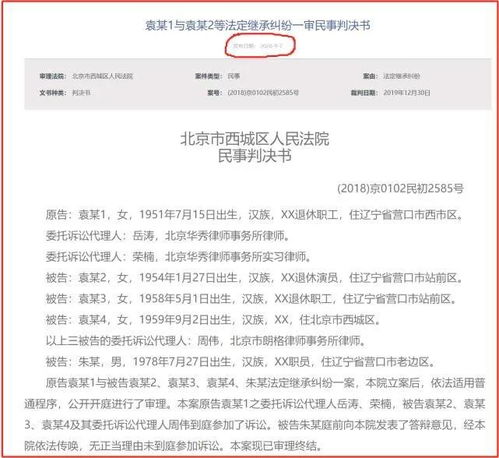Click the 审理法院 label
Image resolution: width=499 pixels, height=458 pixels.
tap(53, 76)
